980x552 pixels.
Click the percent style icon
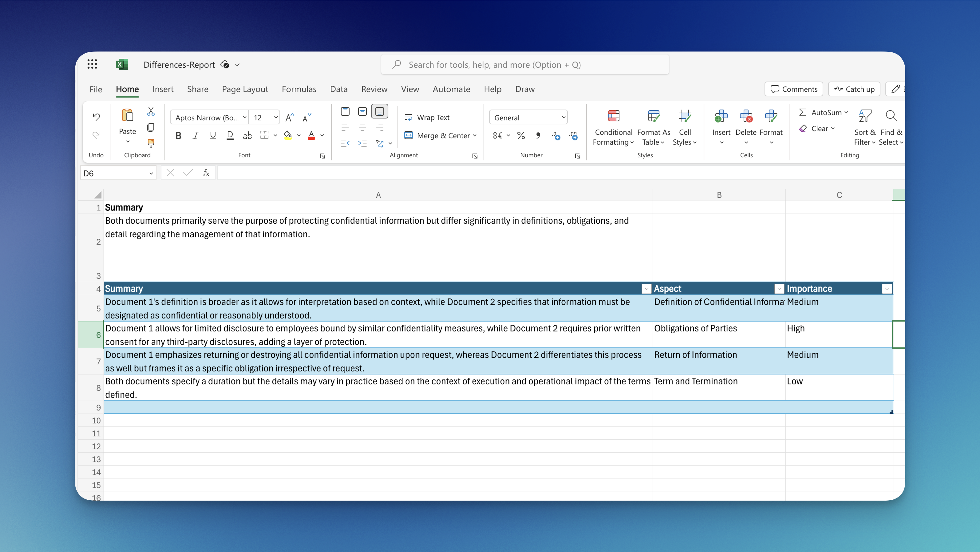point(521,135)
